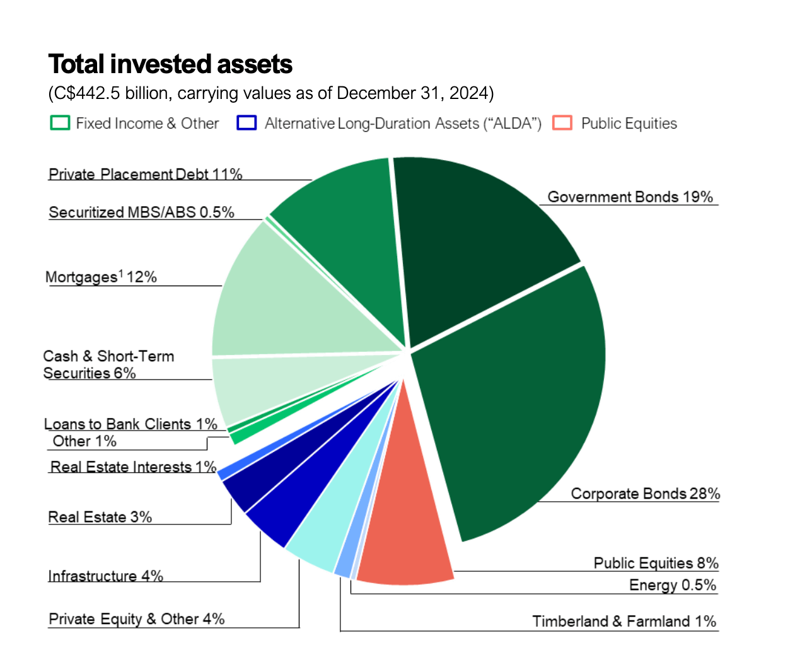Click the 'Timberland & Farmland 1%' label

coord(624,622)
